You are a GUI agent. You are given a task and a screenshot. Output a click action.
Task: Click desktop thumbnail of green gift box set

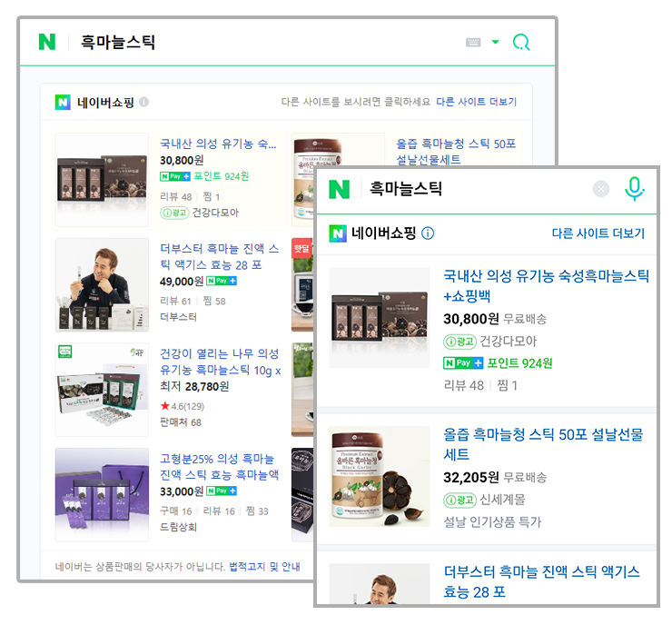click(102, 390)
